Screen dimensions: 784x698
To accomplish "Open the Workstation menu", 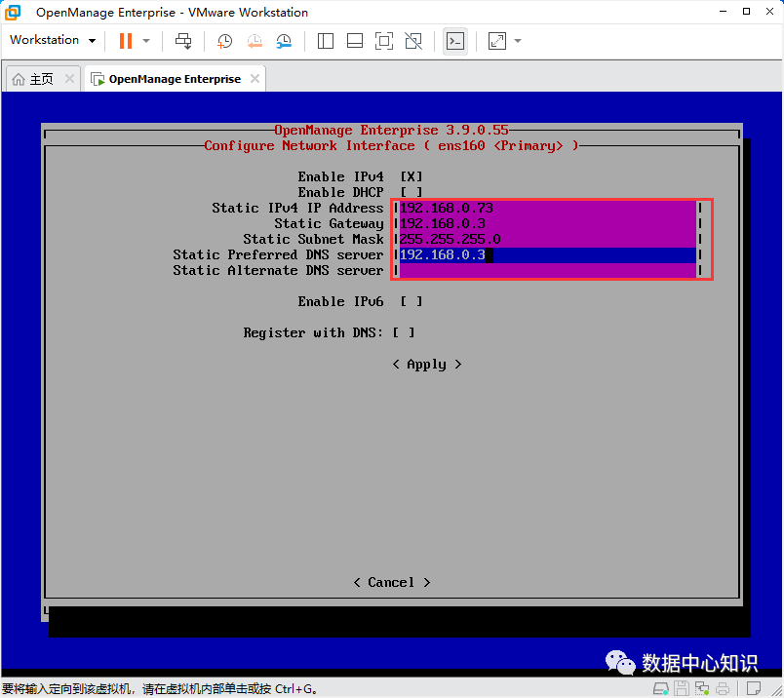I will [x=53, y=40].
